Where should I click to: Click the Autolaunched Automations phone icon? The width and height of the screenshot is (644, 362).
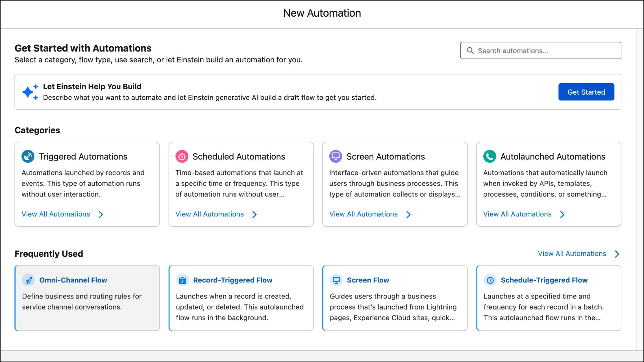click(x=490, y=156)
